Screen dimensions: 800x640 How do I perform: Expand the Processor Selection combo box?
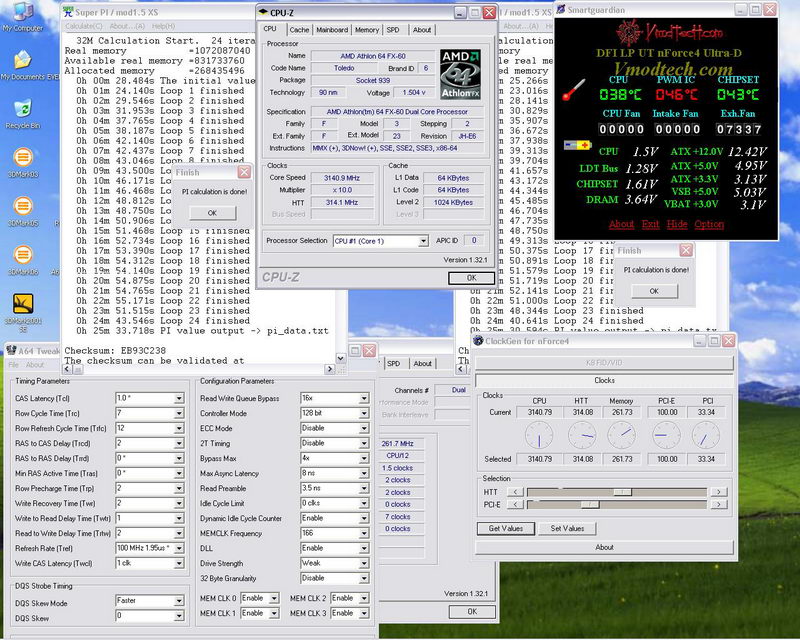[x=423, y=241]
